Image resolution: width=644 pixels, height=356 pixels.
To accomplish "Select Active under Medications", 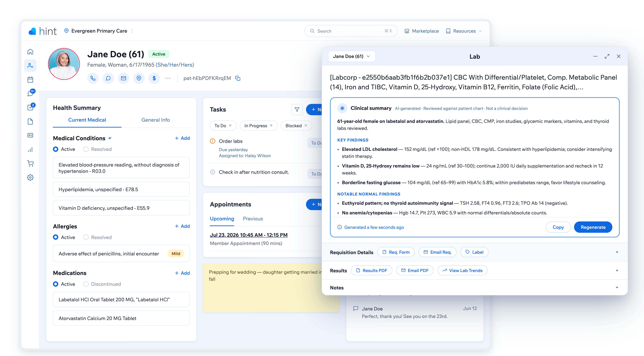I will coord(56,284).
